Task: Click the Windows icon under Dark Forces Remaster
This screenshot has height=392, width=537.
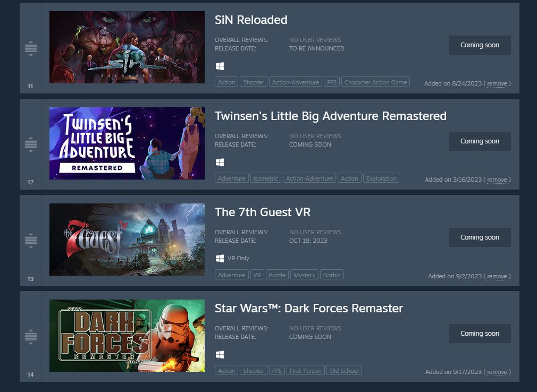Action: pyautogui.click(x=220, y=354)
